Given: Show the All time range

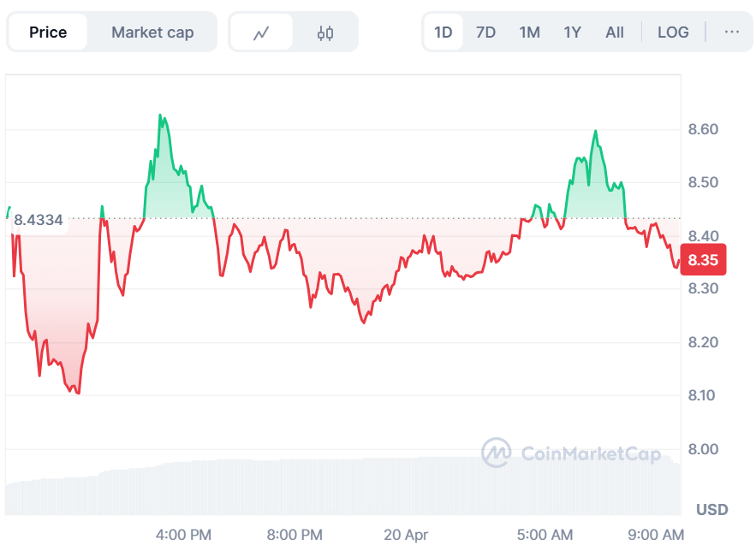Looking at the screenshot, I should coord(615,33).
